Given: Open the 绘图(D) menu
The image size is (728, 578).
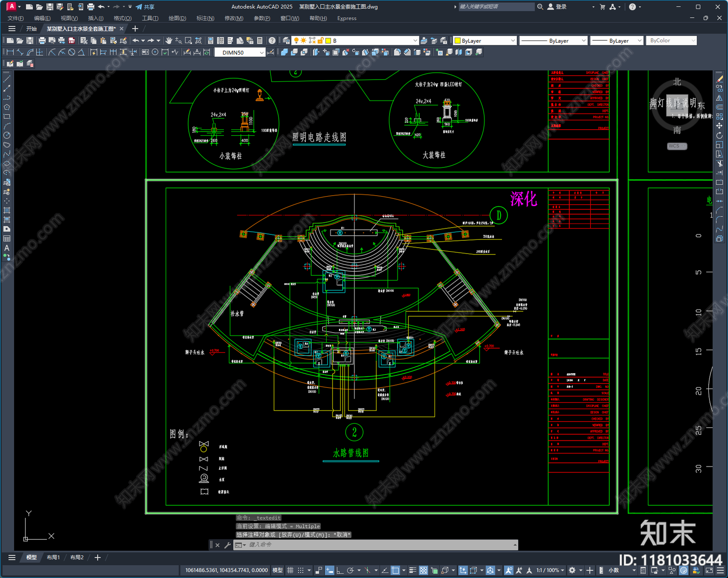Looking at the screenshot, I should pos(177,18).
